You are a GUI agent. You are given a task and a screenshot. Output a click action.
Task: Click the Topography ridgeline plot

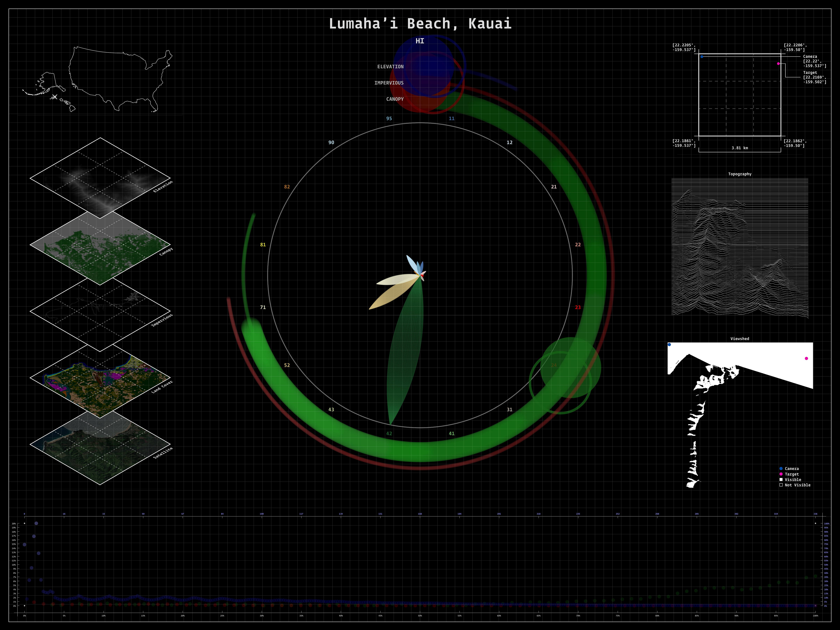coord(739,247)
